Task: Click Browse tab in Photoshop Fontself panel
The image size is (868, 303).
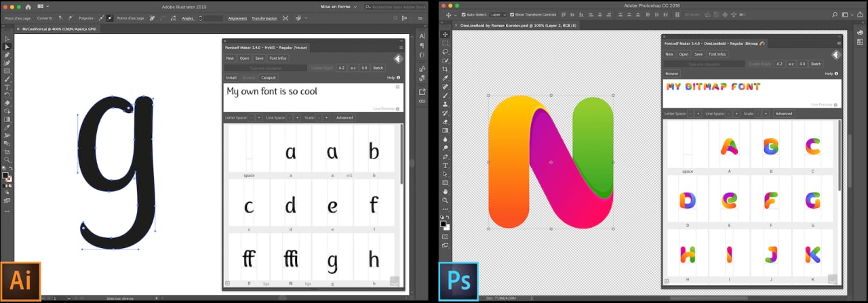Action: click(672, 73)
